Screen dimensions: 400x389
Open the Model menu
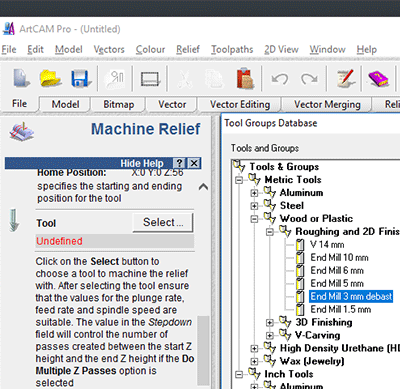point(69,49)
